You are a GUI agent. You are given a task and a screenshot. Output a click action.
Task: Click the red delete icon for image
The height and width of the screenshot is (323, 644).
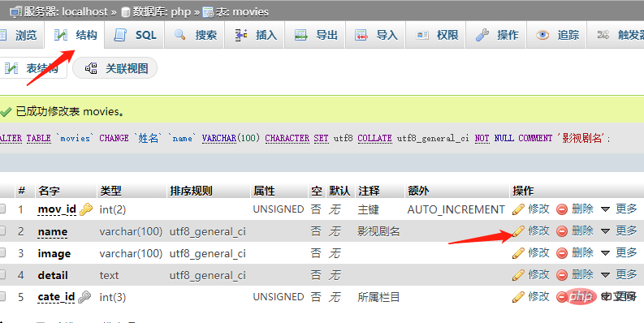(562, 253)
